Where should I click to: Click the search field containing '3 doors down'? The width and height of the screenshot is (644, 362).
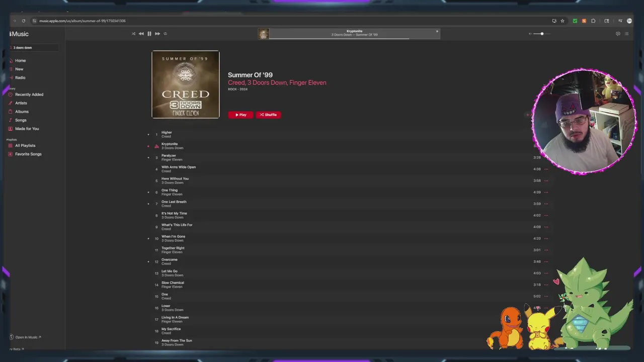click(x=34, y=47)
